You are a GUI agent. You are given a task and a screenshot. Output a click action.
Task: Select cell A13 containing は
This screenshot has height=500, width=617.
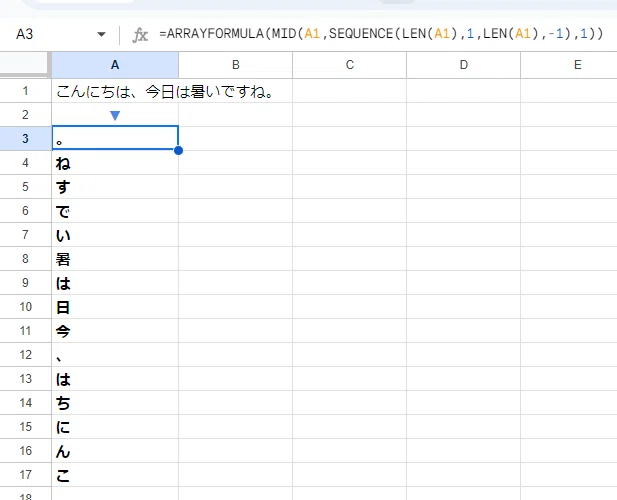[115, 378]
